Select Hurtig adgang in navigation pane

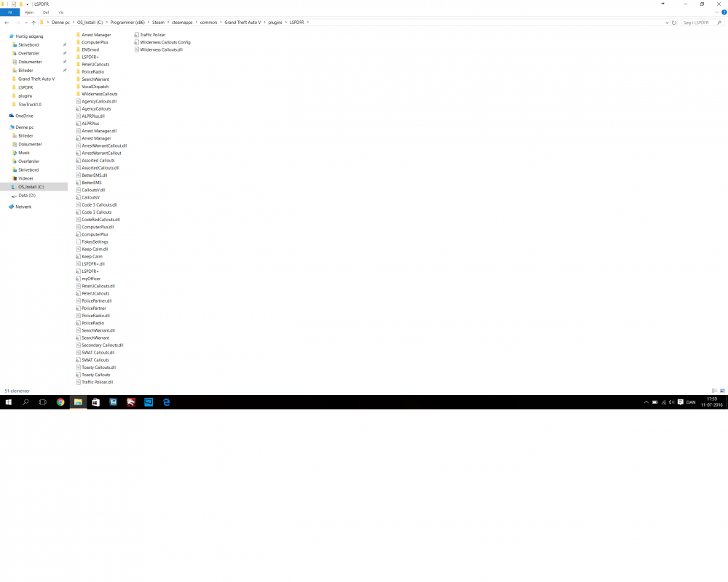coord(29,36)
